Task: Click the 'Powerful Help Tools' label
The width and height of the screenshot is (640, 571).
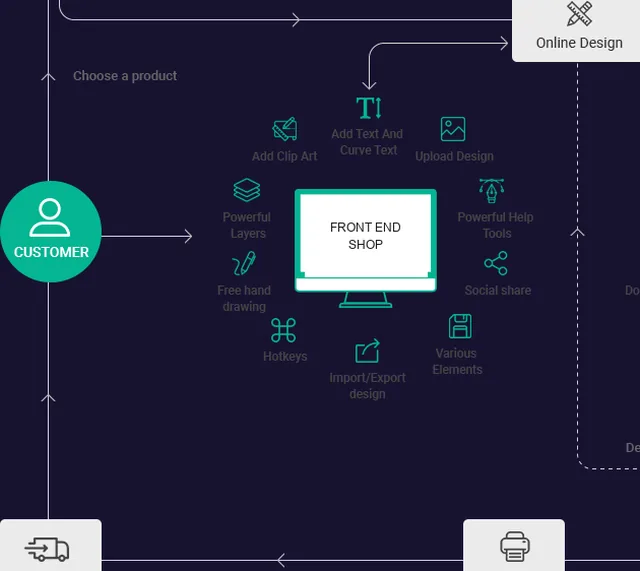Action: pos(496,225)
